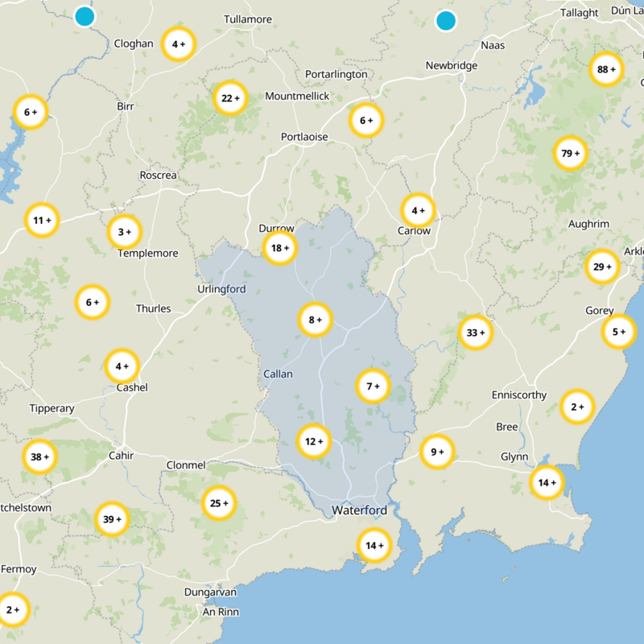The height and width of the screenshot is (644, 644).
Task: Open the 6+ cluster east of Portlaoise
Action: (366, 120)
